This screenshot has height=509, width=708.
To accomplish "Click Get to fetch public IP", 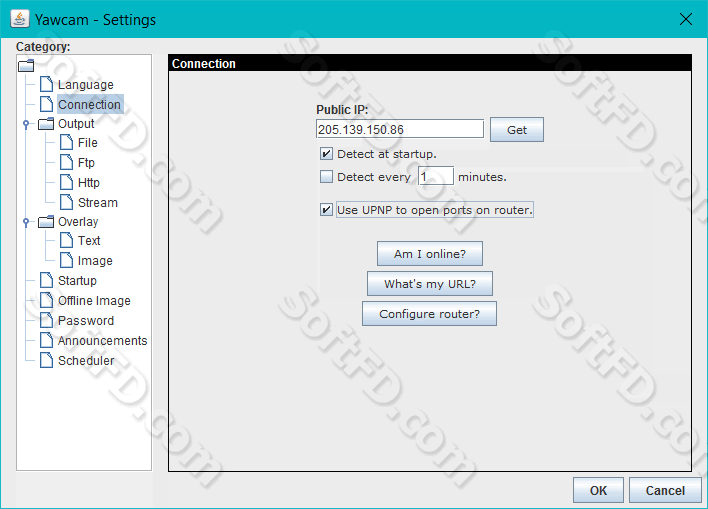I will click(517, 130).
